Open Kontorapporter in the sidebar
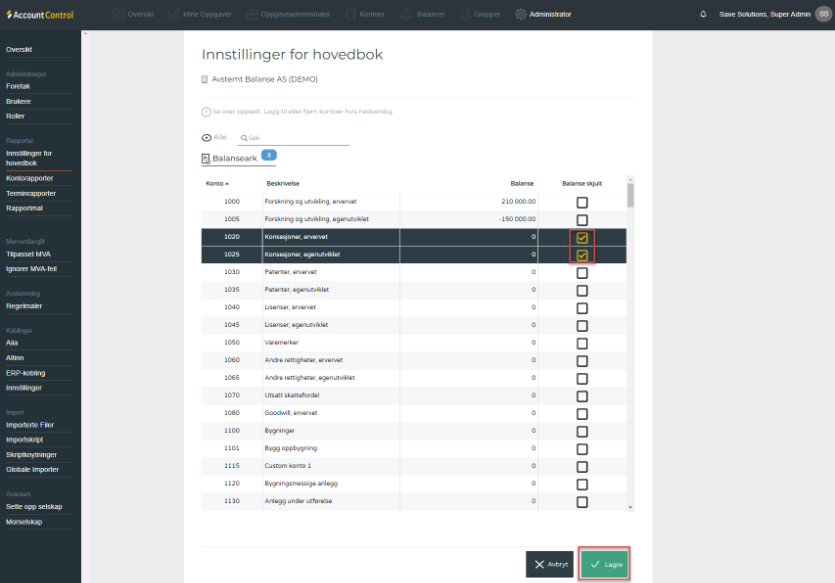 point(30,178)
